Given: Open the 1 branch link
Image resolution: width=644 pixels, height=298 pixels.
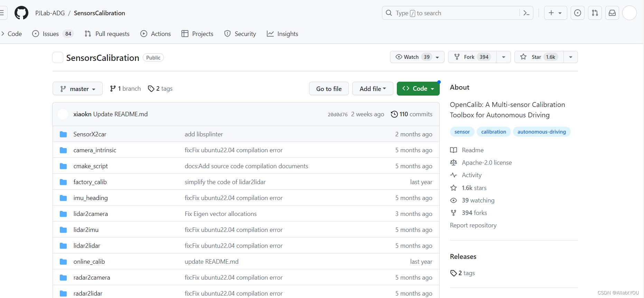Looking at the screenshot, I should pyautogui.click(x=125, y=89).
